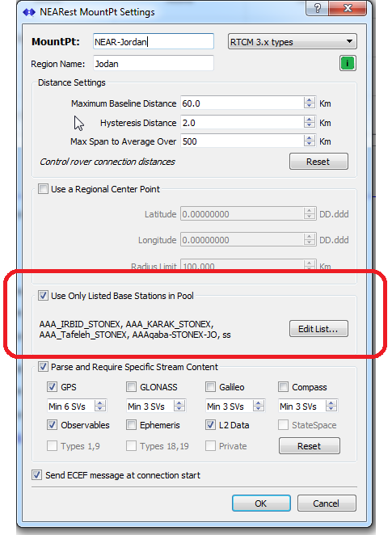Screen dimensions: 392x535
Task: Reset the distance settings
Action: [318, 162]
